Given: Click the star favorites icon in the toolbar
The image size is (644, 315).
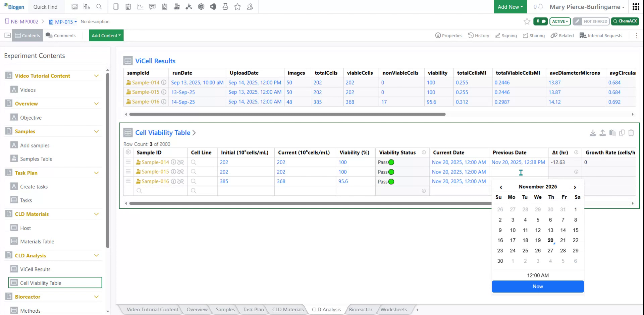Looking at the screenshot, I should [237, 7].
